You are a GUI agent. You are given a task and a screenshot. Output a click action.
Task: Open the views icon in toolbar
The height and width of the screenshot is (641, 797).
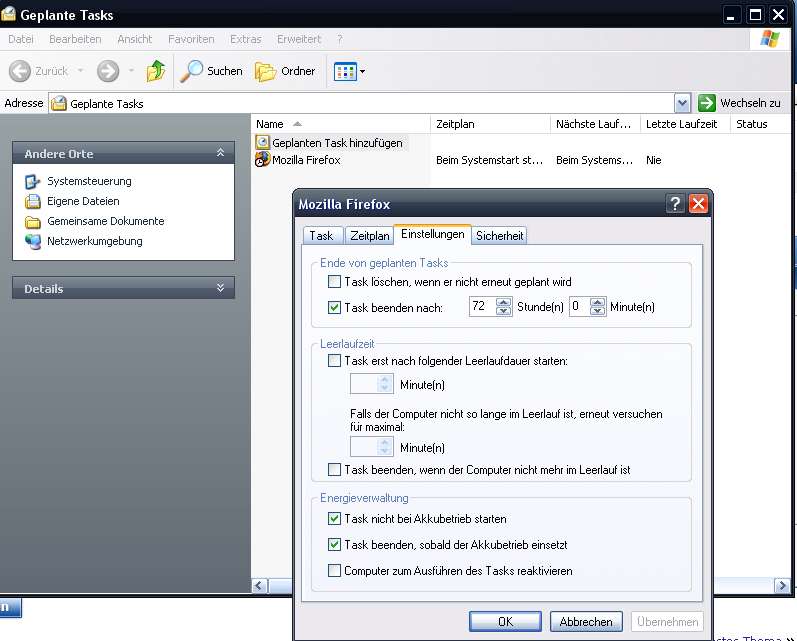(345, 72)
